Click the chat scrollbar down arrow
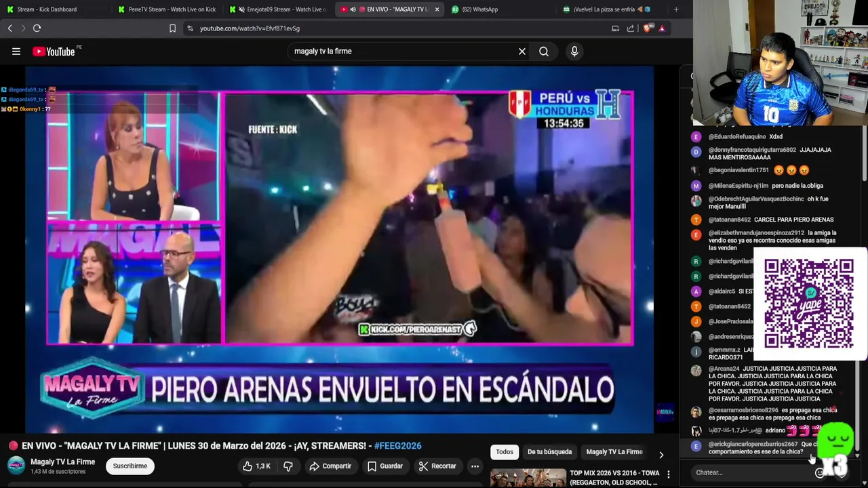 858,456
